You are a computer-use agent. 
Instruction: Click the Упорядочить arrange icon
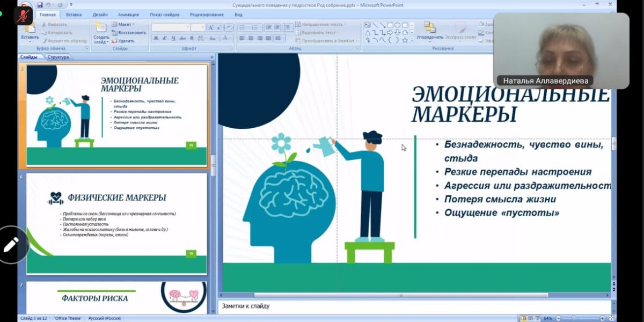pos(430,27)
